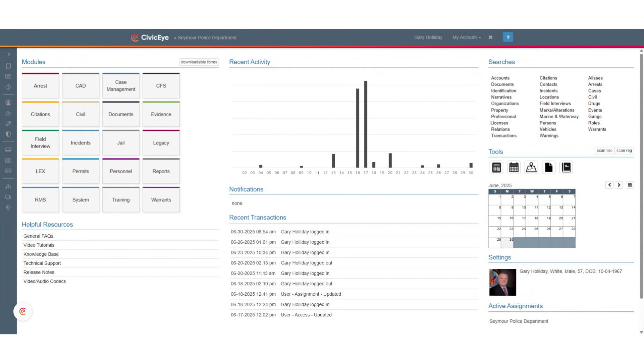Image resolution: width=644 pixels, height=362 pixels.
Task: Open the Evidence module
Action: [161, 114]
